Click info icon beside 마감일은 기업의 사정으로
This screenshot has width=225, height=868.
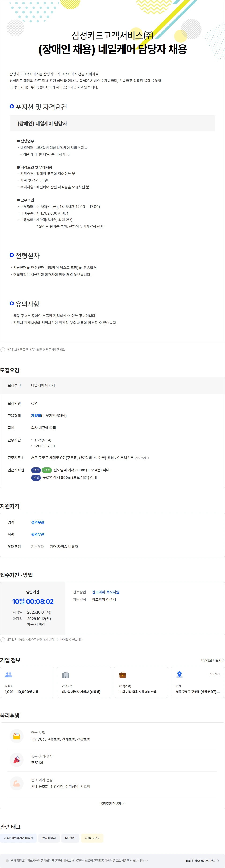[x=3, y=640]
